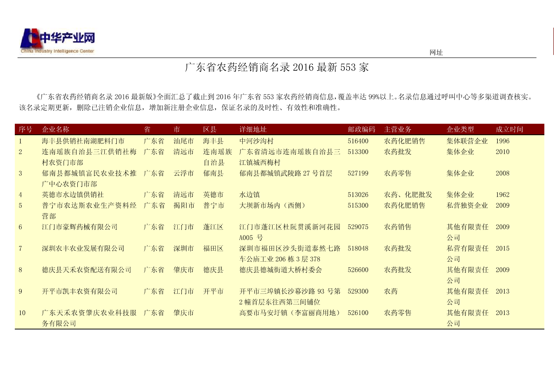Click founding year 2015
This screenshot has width=554, height=392.
point(502,248)
